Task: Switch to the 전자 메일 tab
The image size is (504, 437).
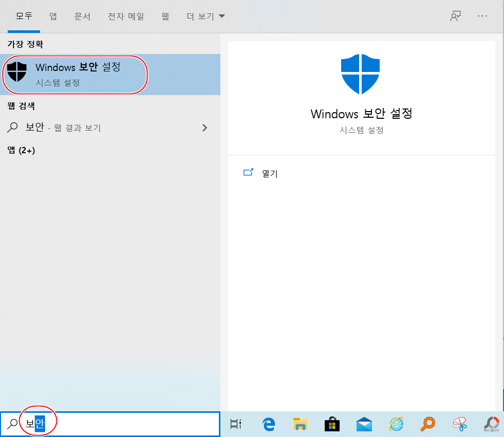Action: point(126,16)
